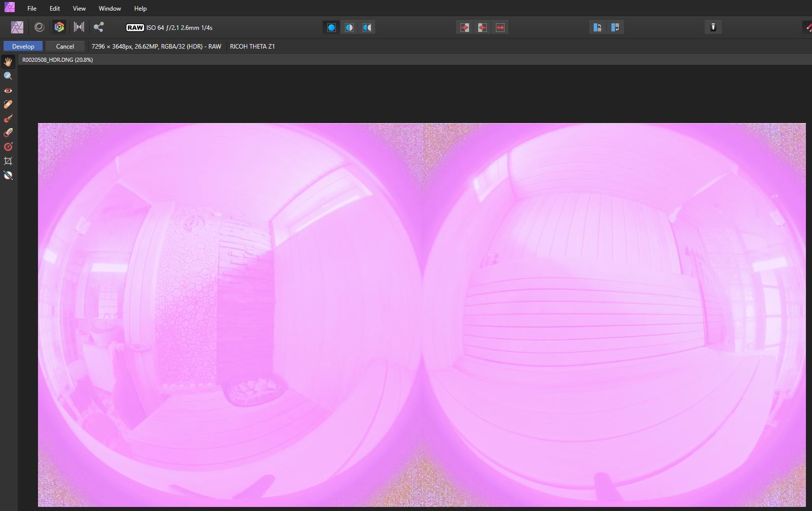
Task: Click the ISO 64 f/2.1 exposure info
Action: click(179, 27)
